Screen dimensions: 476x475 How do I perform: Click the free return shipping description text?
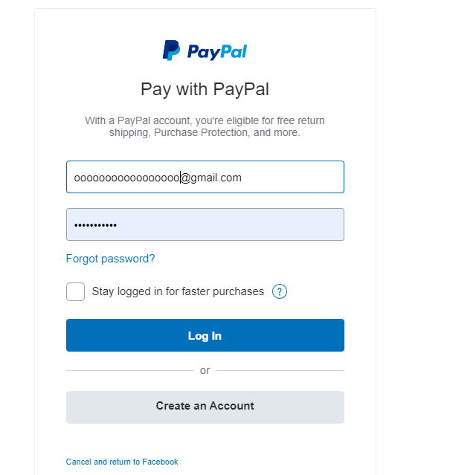click(x=205, y=126)
